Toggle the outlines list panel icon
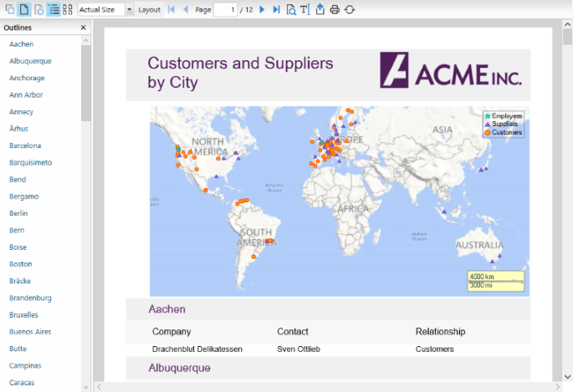This screenshot has height=392, width=573. [54, 9]
